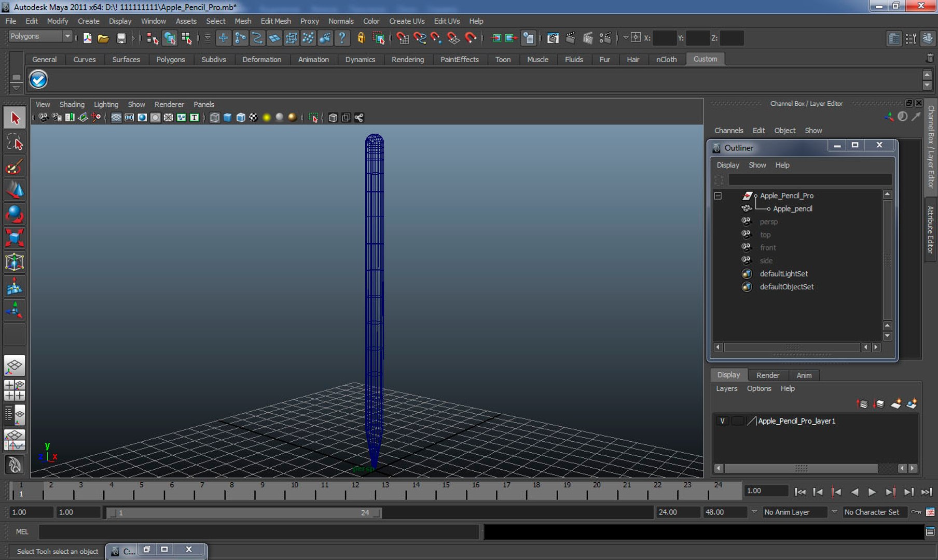Click the Open Scene folder icon
Viewport: 938px width, 560px height.
click(103, 38)
